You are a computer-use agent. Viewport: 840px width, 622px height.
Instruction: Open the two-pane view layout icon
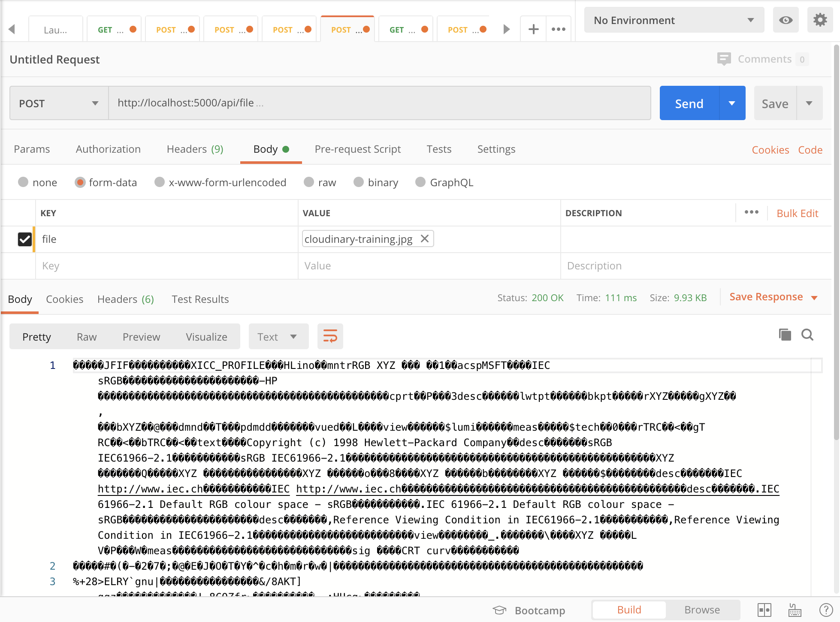[x=764, y=610]
